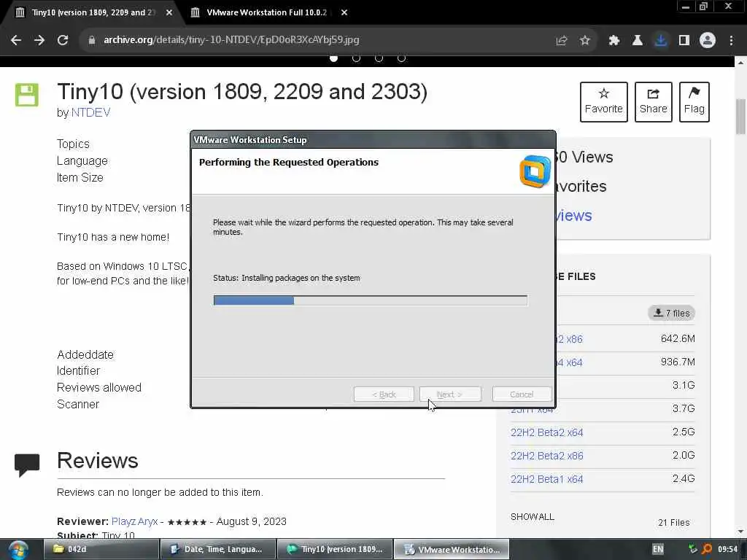Click the Flag button
747x560 pixels.
[x=694, y=102]
